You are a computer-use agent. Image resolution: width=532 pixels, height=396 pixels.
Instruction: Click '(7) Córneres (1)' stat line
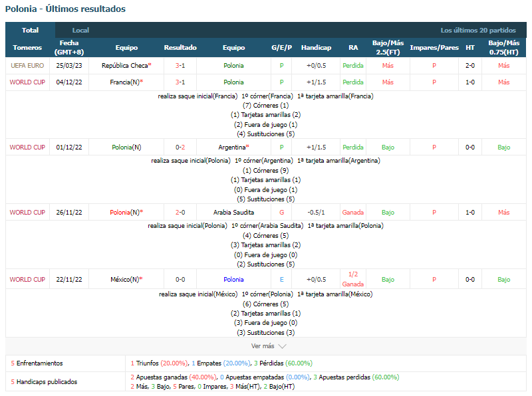(265, 106)
